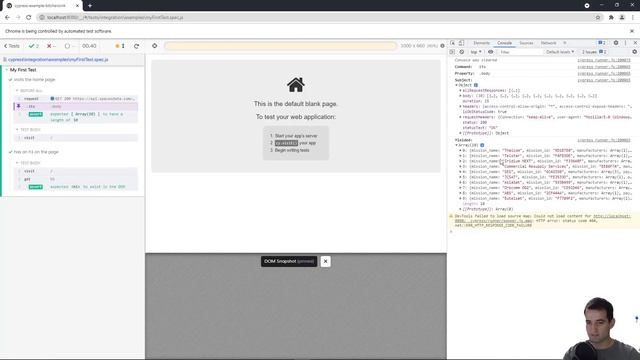Open the myFirstTest.spec.js file link
Image resolution: width=640 pixels, height=360 pixels.
click(x=58, y=60)
